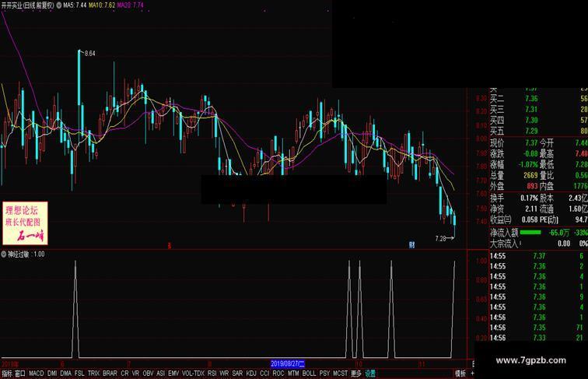
Task: Click the MA10: 7.62 label
Action: tap(102, 5)
